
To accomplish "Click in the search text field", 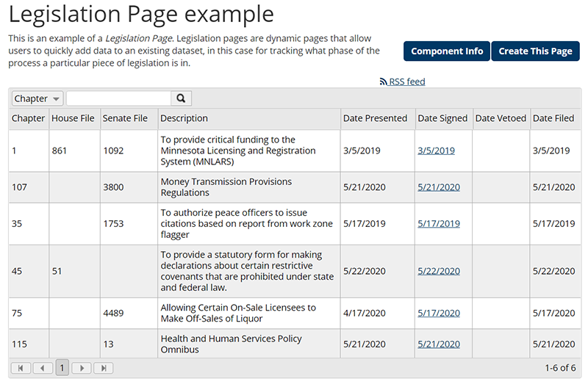I will tap(118, 98).
